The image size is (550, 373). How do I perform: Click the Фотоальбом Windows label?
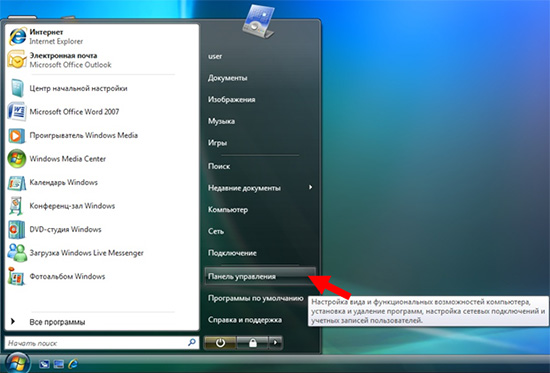[x=67, y=276]
